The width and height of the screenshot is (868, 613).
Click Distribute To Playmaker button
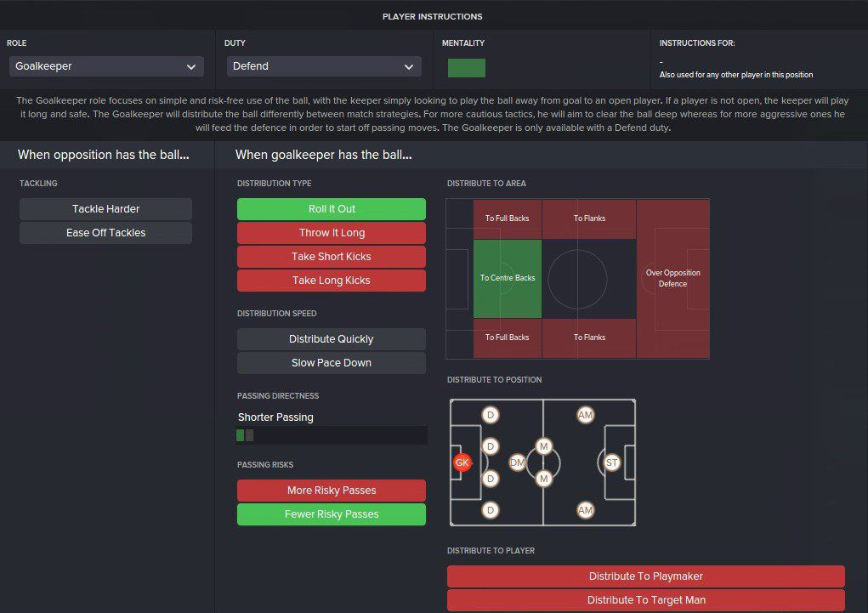(646, 576)
